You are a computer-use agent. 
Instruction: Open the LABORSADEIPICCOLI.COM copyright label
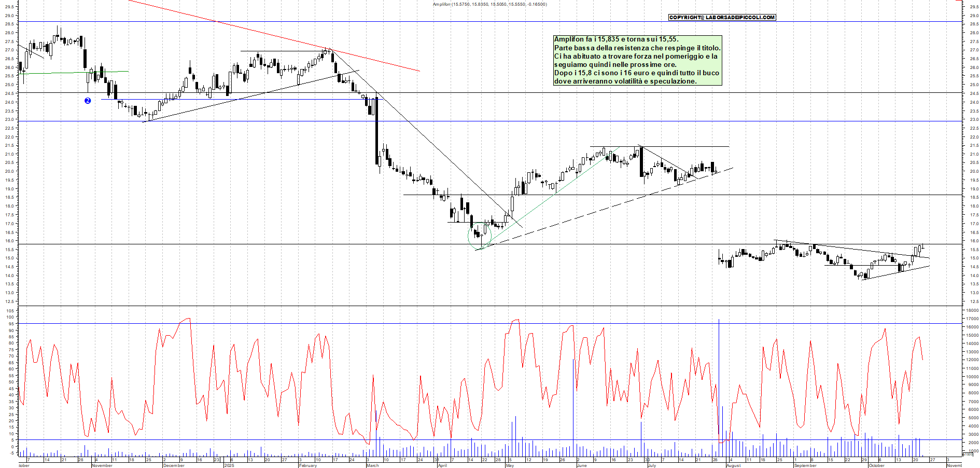[722, 18]
